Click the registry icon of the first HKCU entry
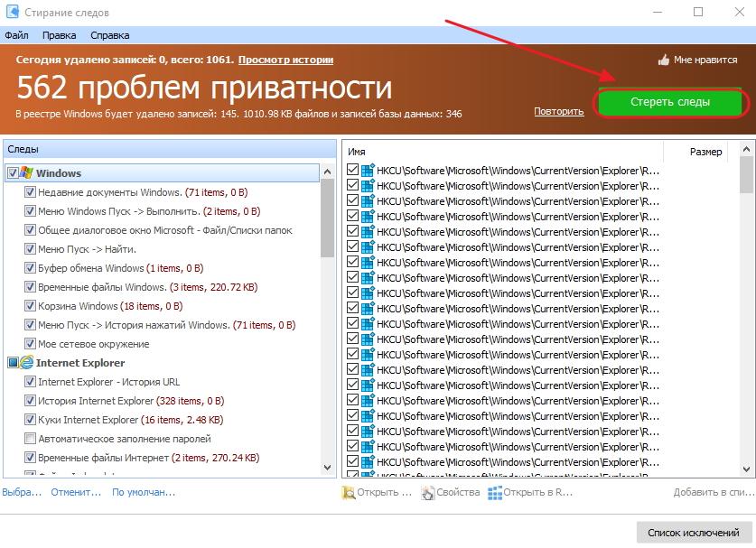This screenshot has width=756, height=548. click(368, 170)
